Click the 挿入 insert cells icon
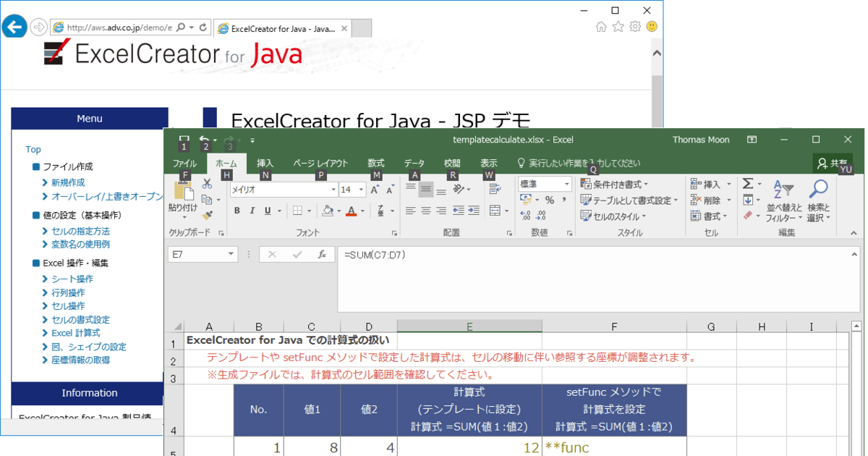868x456 pixels. tap(697, 184)
